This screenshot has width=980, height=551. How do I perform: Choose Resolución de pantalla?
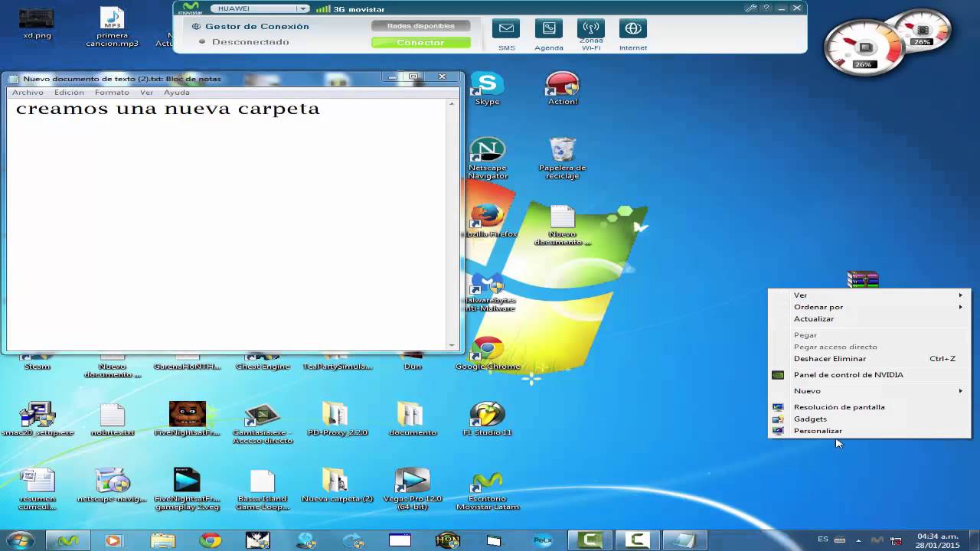[x=870, y=407]
